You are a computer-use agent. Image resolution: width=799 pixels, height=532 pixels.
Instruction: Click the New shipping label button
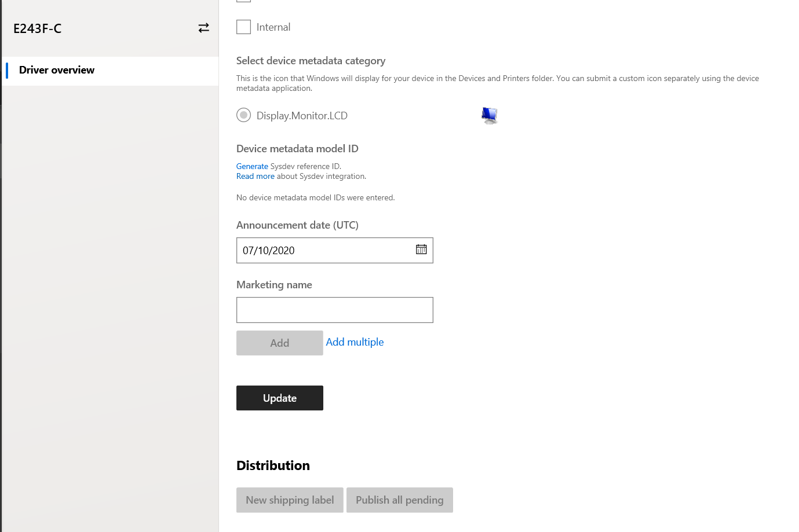[x=290, y=500]
